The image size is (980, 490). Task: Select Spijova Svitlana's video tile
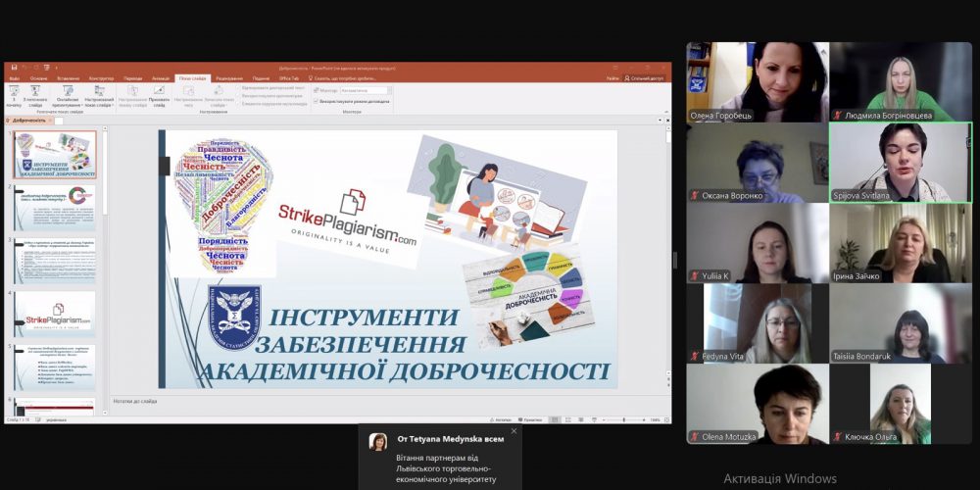pos(900,162)
